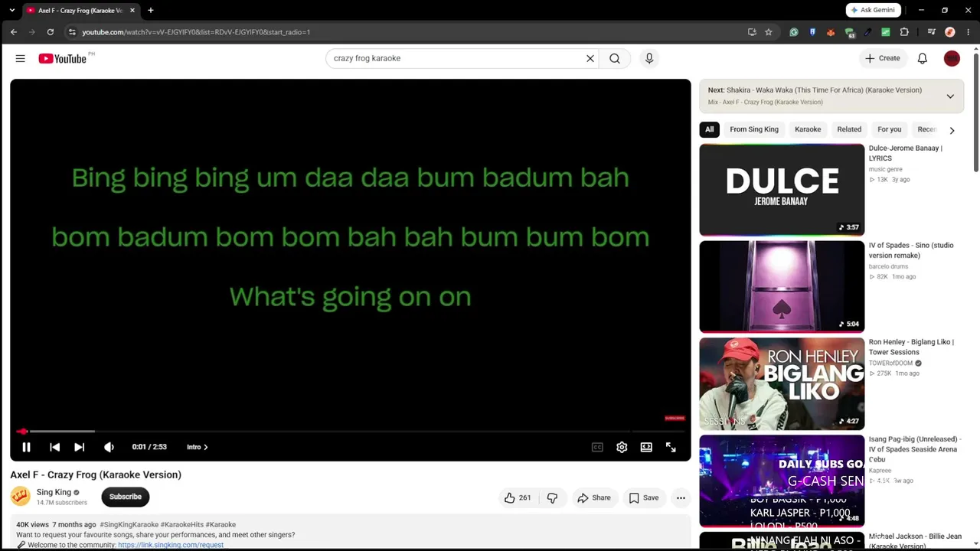Share the video
980x551 pixels.
click(x=594, y=497)
